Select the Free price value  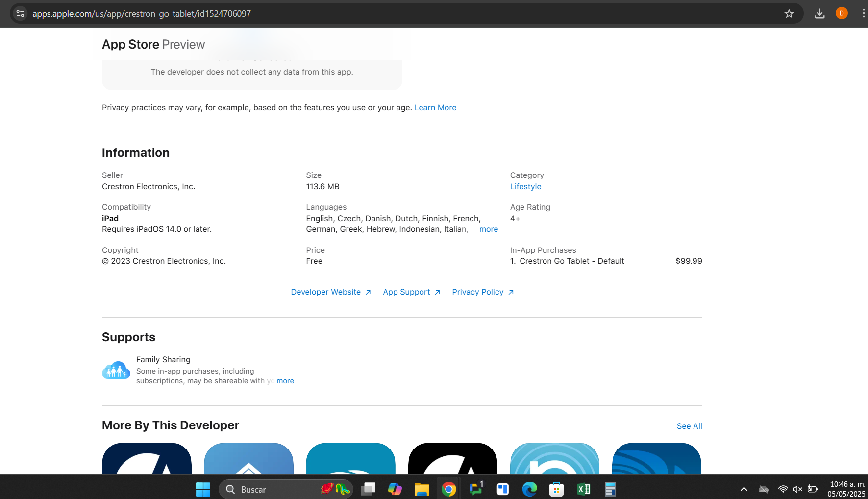(x=314, y=261)
